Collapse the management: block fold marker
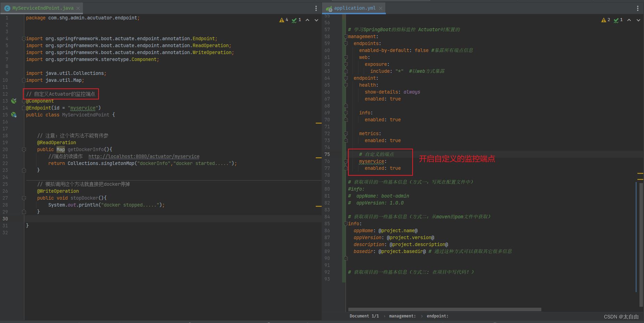Screen dimensions: 644x323 click(x=346, y=36)
